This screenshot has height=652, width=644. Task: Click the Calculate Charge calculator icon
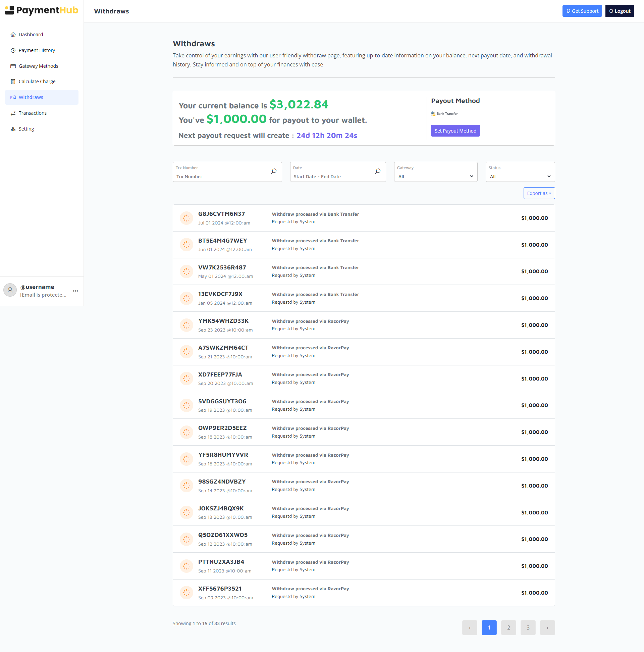13,82
